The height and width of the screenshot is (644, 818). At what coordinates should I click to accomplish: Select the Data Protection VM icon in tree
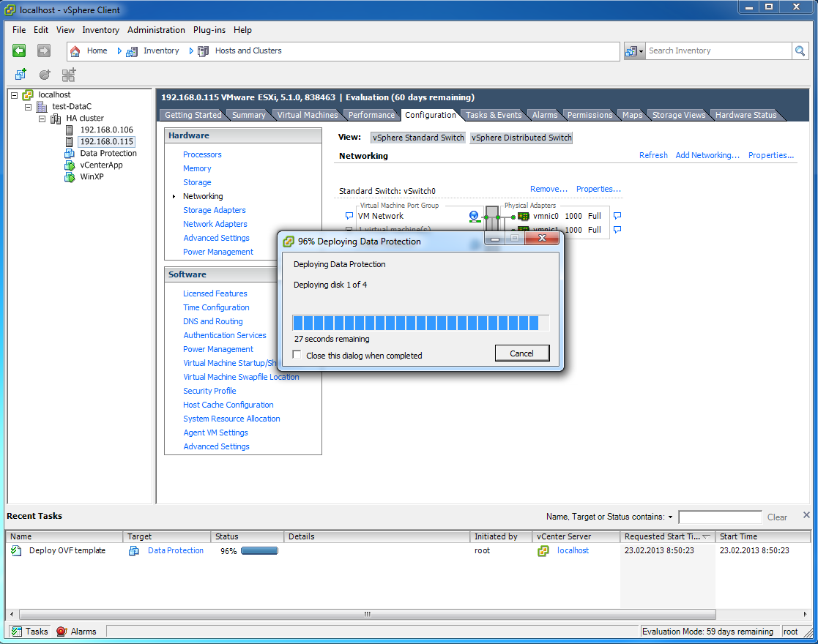[70, 153]
